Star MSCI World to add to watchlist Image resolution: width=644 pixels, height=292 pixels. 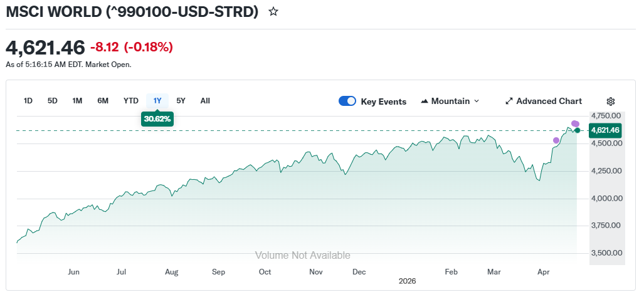273,12
